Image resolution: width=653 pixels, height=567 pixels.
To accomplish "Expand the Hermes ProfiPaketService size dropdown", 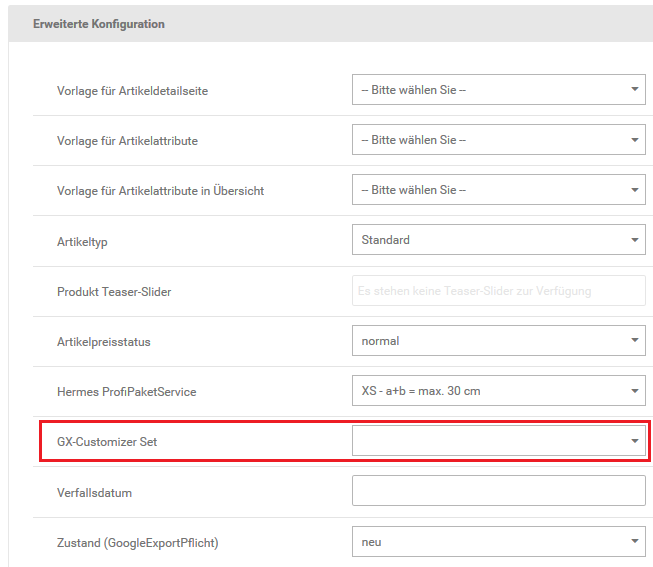I will [498, 391].
